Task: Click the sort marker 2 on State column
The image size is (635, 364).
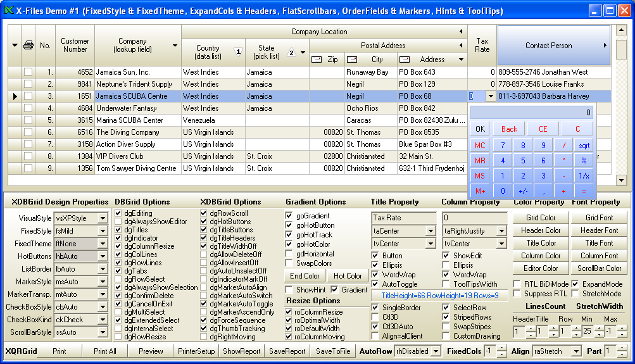Action: tap(291, 53)
